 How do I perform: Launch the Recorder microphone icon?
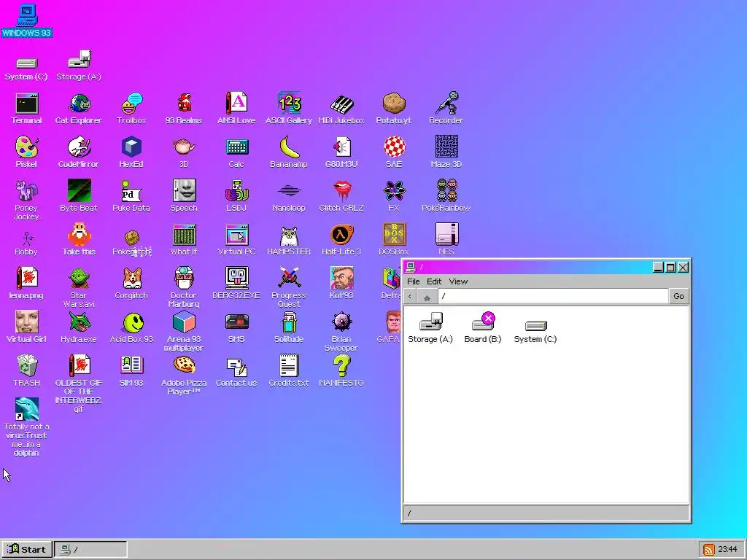446,109
